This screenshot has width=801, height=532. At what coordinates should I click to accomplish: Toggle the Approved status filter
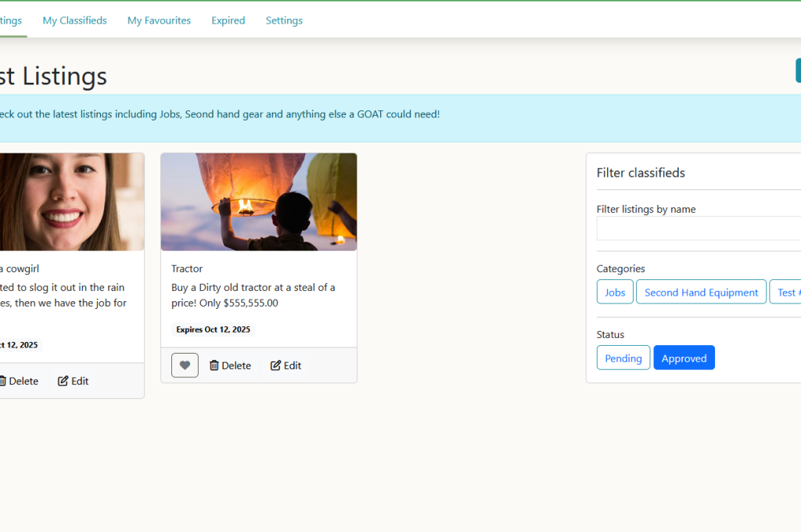[684, 358]
